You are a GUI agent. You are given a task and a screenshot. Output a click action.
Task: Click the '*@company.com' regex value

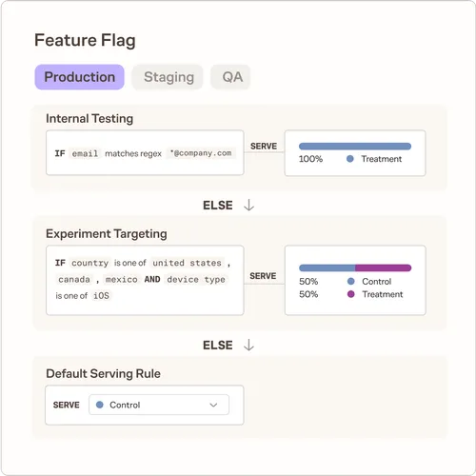click(x=201, y=153)
